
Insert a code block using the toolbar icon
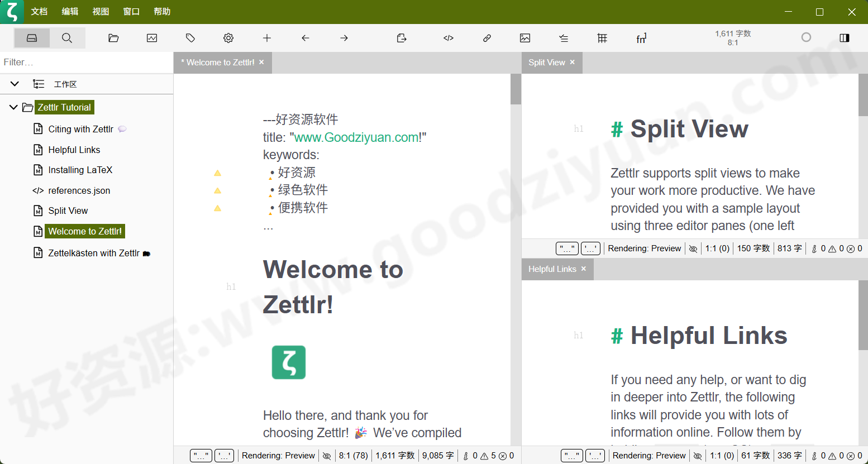(x=448, y=38)
